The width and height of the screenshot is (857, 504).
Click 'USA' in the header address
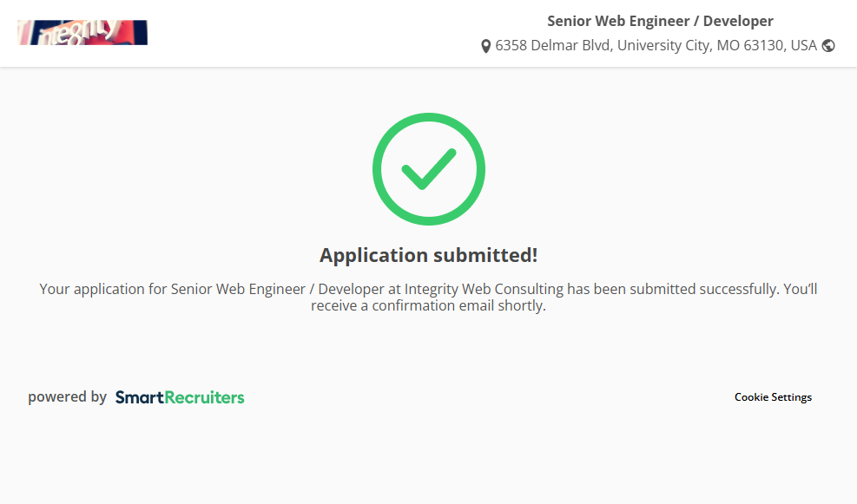click(803, 45)
